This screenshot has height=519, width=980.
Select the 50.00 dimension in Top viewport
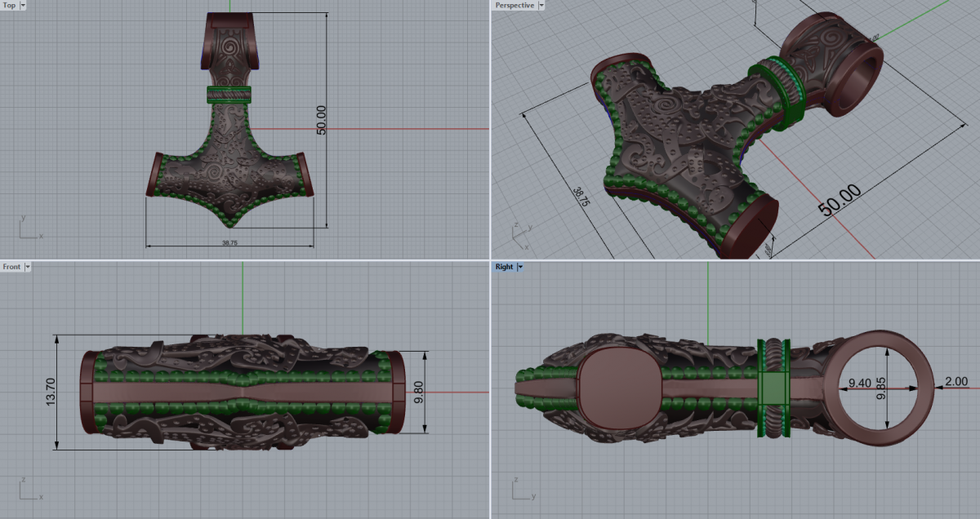click(321, 120)
